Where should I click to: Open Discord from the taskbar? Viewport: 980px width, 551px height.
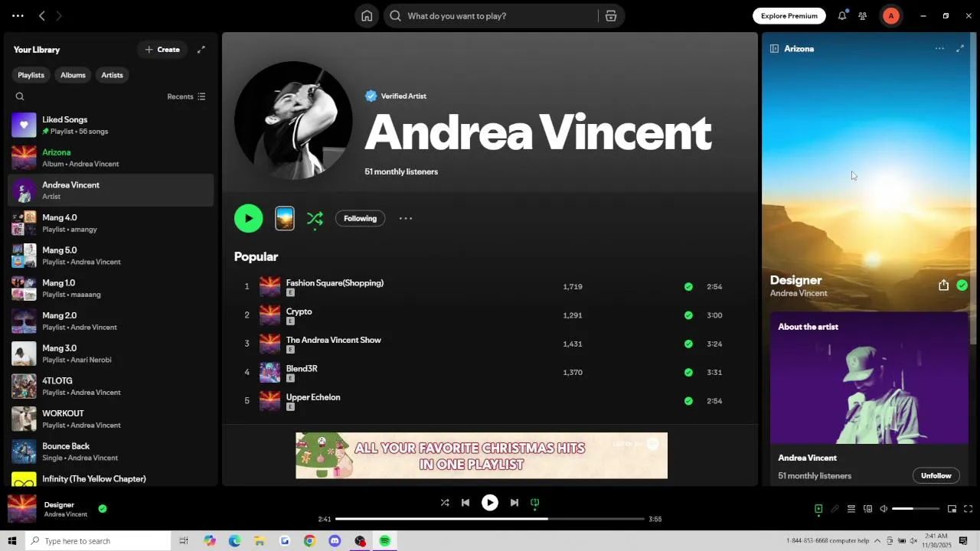(x=335, y=541)
